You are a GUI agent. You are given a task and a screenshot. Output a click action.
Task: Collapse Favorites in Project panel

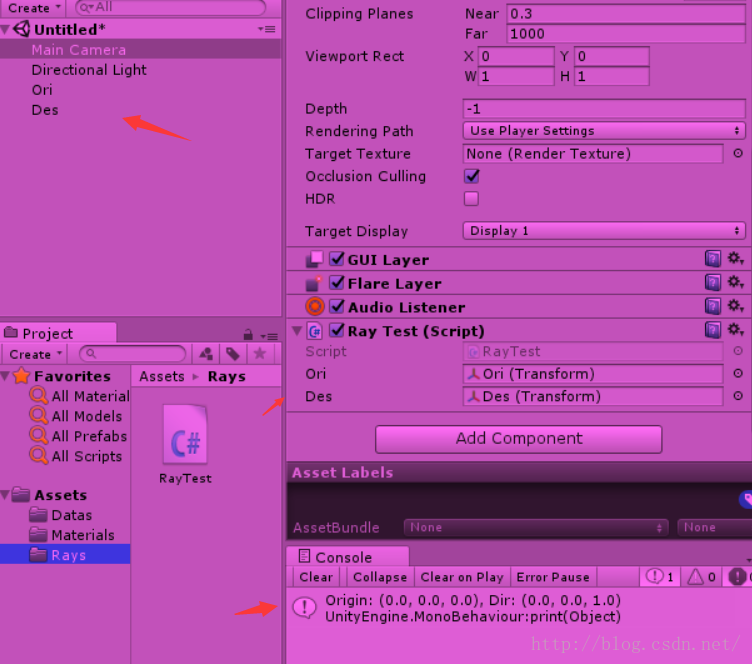[x=5, y=376]
